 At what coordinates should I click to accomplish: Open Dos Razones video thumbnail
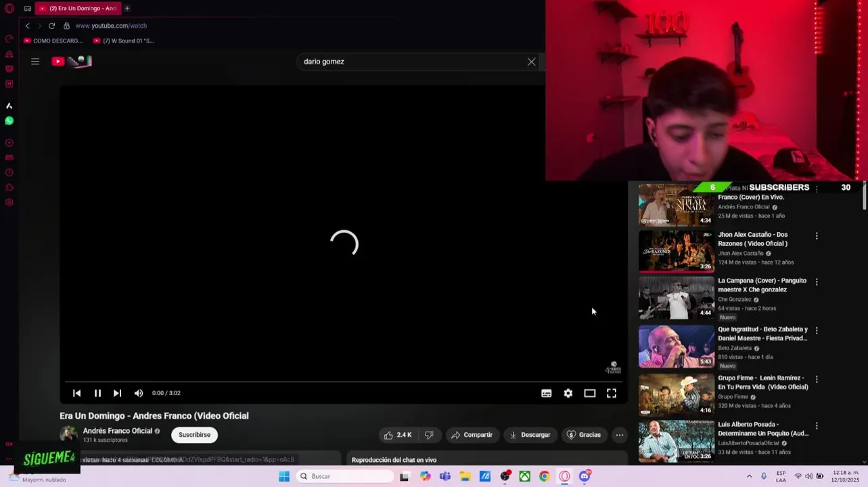tap(676, 251)
